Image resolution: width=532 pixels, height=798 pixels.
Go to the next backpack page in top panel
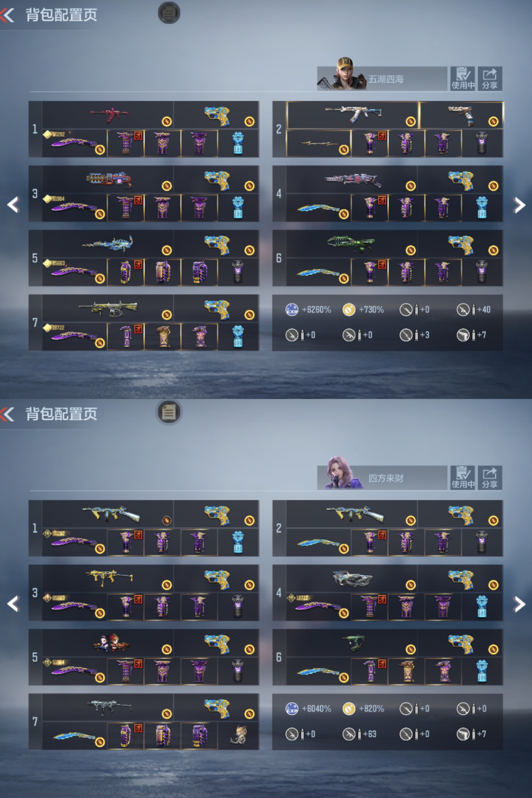pos(519,205)
